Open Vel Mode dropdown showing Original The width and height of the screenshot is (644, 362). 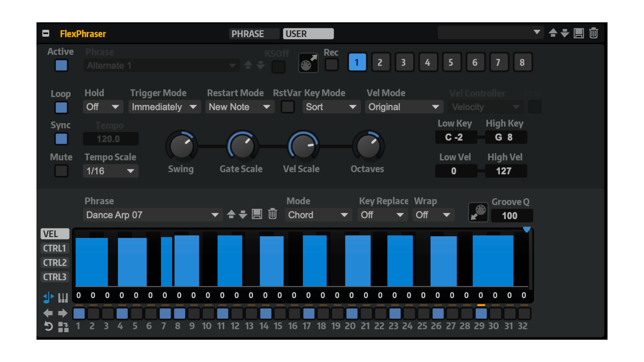(x=404, y=107)
